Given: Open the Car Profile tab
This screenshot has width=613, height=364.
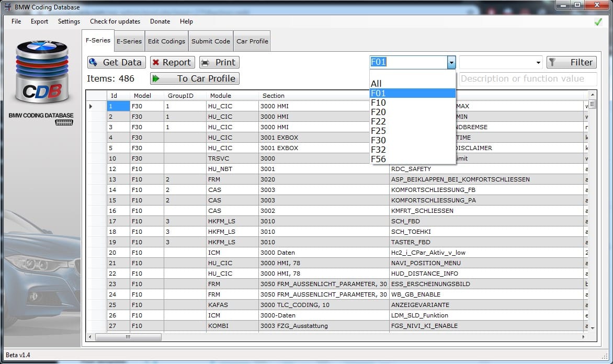Looking at the screenshot, I should (x=252, y=41).
